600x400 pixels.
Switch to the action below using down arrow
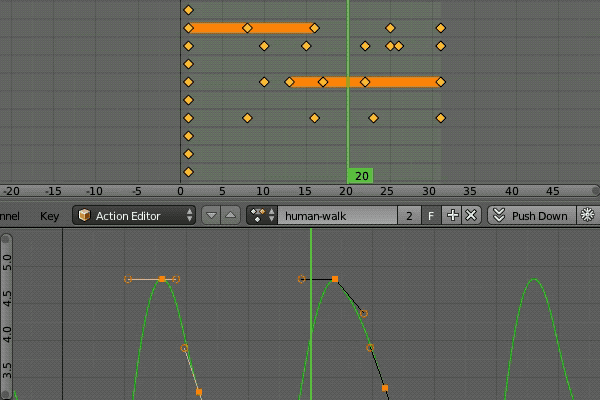(x=211, y=216)
